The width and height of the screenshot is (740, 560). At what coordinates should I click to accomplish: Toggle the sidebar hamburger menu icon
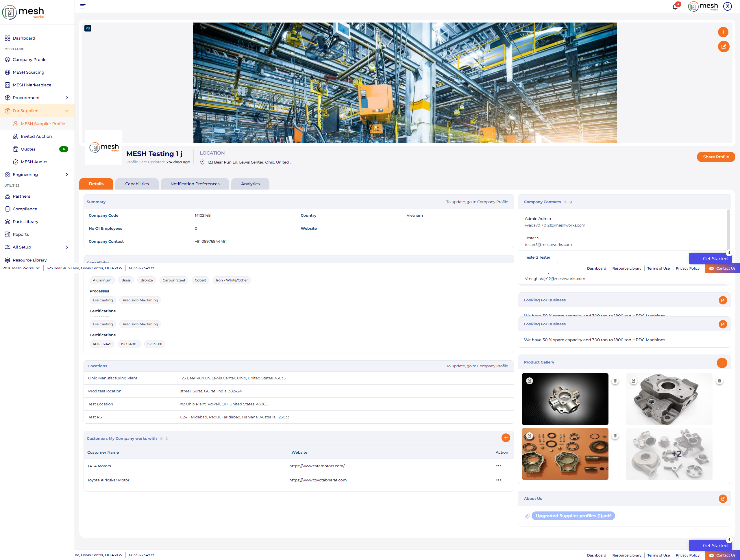click(x=83, y=6)
